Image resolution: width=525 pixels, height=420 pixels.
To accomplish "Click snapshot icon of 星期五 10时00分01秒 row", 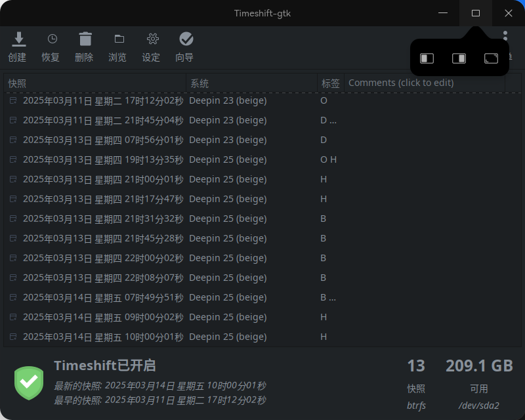I will coord(13,337).
